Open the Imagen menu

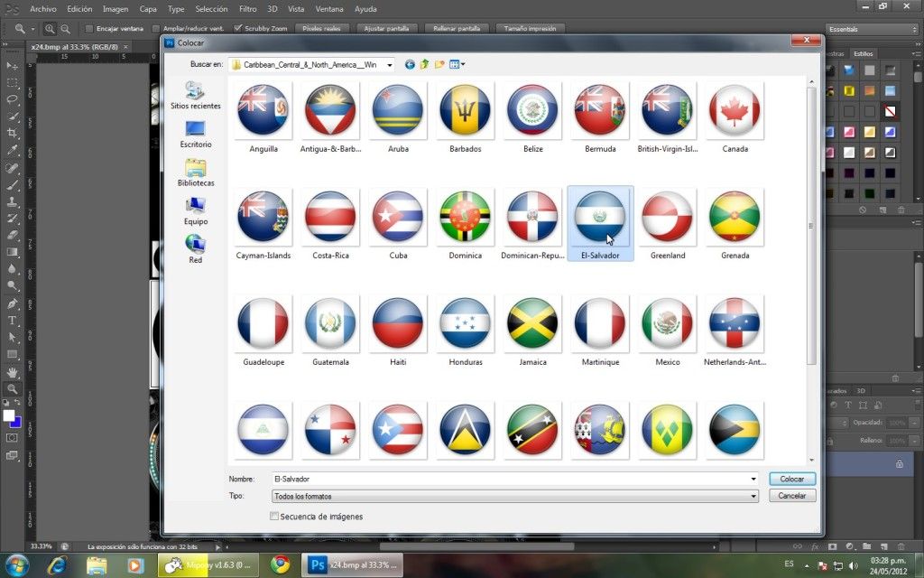115,9
